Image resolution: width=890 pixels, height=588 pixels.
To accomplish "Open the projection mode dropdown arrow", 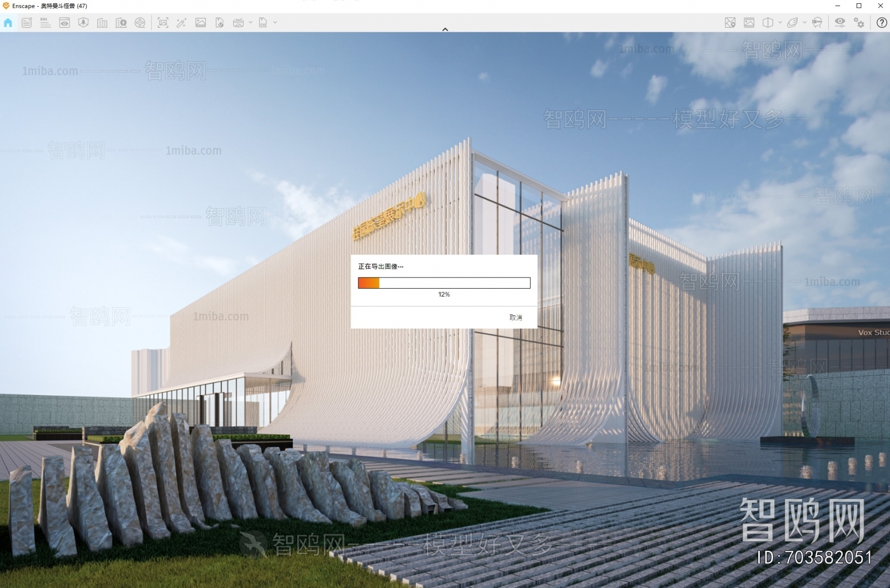I will 780,23.
